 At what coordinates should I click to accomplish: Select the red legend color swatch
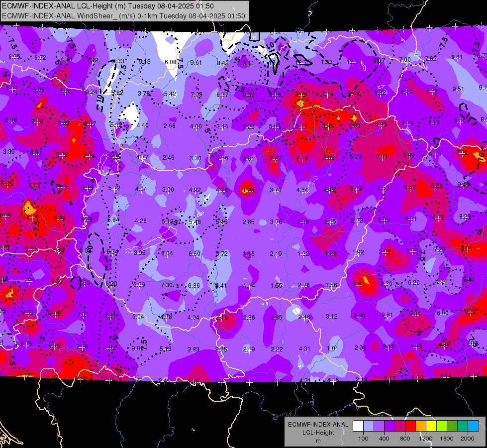[410, 426]
